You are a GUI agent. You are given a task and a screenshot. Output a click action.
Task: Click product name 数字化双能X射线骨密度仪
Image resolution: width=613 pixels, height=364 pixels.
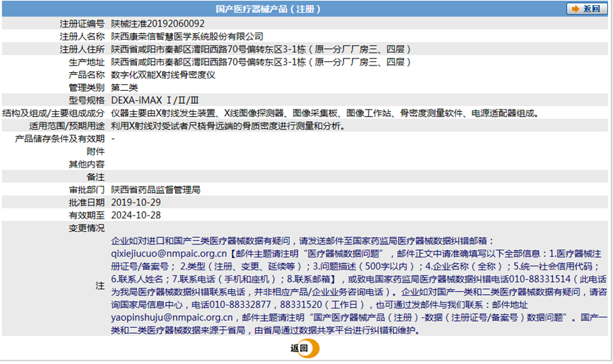(163, 75)
